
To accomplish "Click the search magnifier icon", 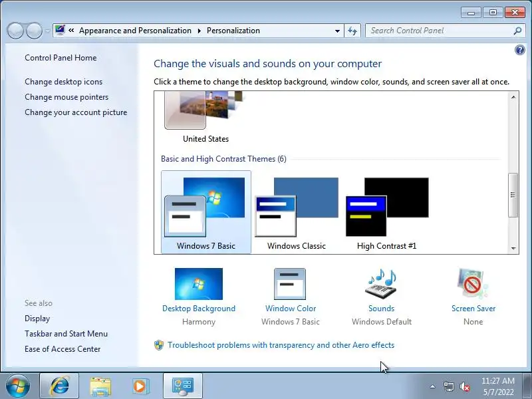I will pyautogui.click(x=517, y=31).
